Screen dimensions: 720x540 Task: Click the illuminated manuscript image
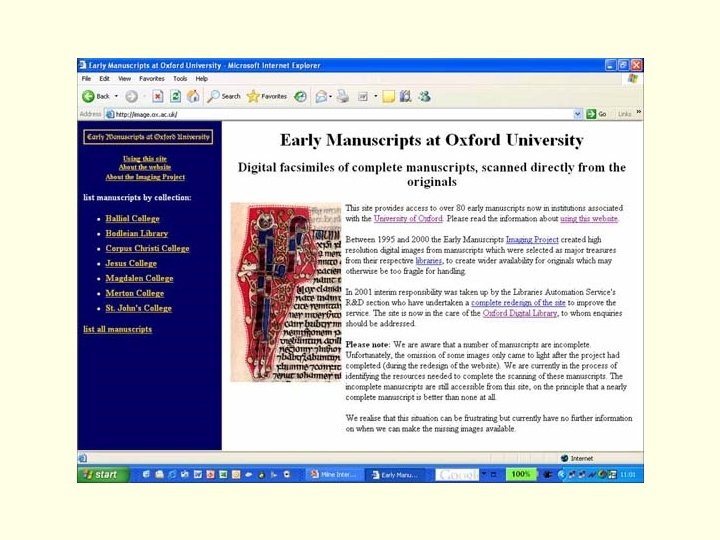[286, 292]
